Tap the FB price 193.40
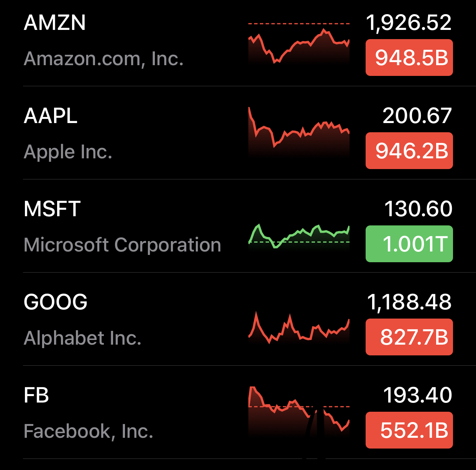 coord(417,395)
